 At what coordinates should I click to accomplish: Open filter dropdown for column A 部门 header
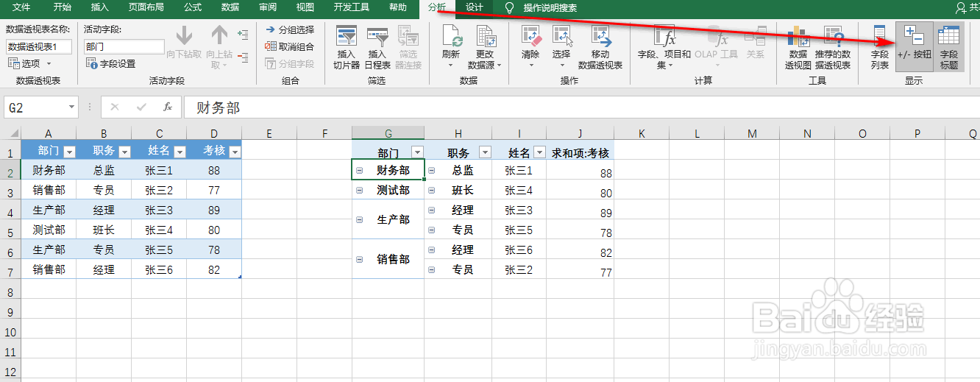point(70,152)
